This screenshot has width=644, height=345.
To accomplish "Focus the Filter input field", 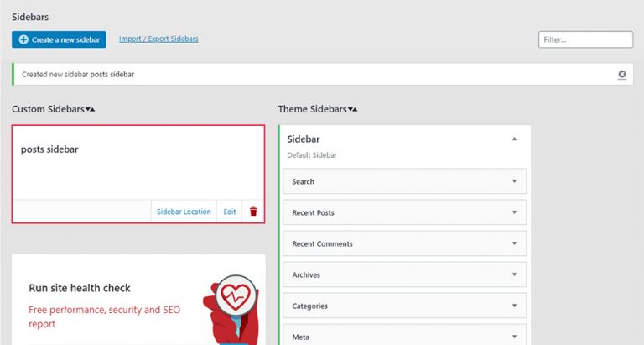I will click(585, 39).
